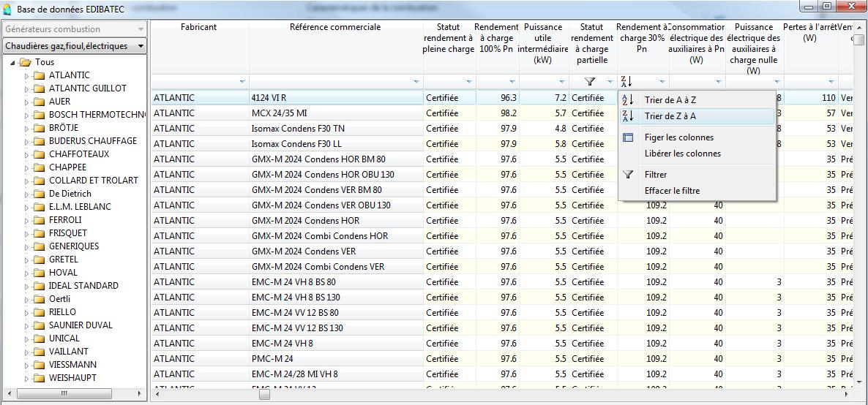Viewport: 868px width, 405px height.
Task: Open the 'Chaudières gaz,fioul,électriques' dropdown
Action: [75, 46]
